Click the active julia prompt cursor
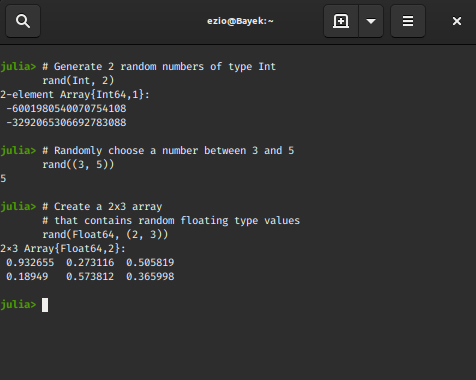The image size is (476, 380). pyautogui.click(x=45, y=305)
